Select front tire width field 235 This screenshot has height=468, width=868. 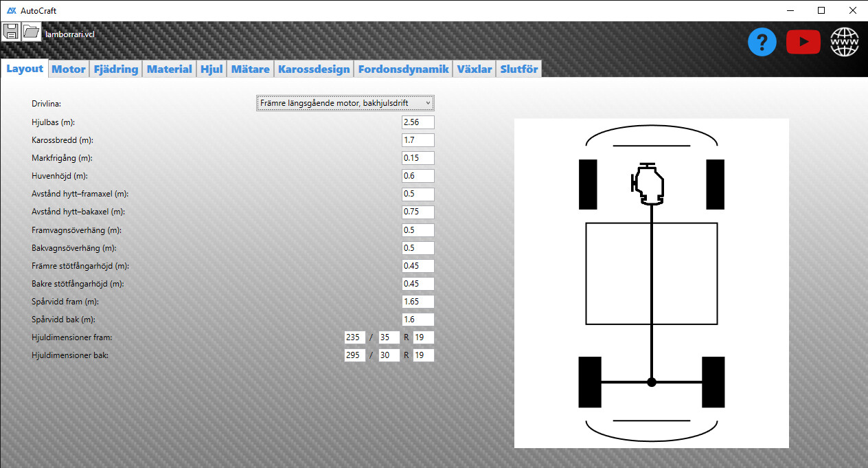[x=355, y=337]
